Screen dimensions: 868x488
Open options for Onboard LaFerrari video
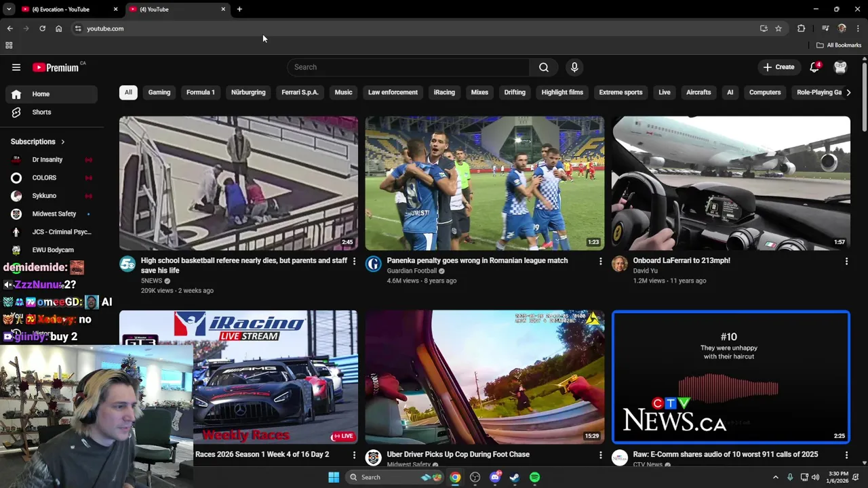(846, 261)
